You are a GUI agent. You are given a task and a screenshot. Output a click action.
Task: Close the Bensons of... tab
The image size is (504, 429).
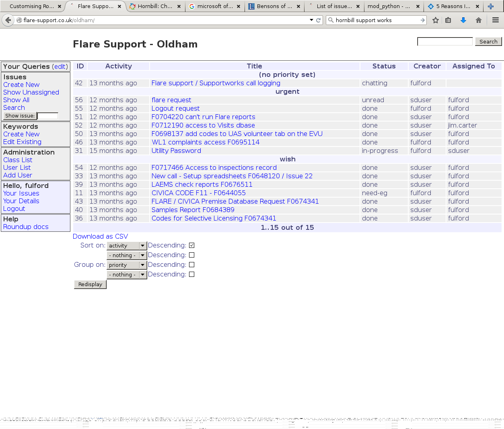[x=298, y=6]
